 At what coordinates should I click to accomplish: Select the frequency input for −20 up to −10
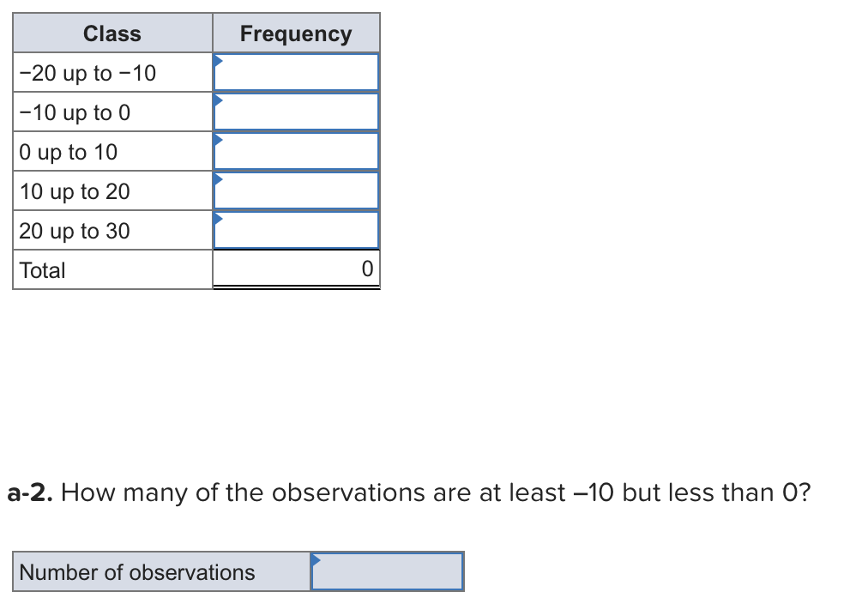(x=296, y=72)
